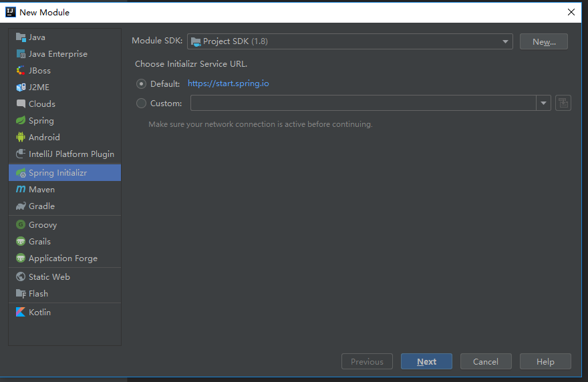Select the Spring leaf icon

tap(21, 121)
